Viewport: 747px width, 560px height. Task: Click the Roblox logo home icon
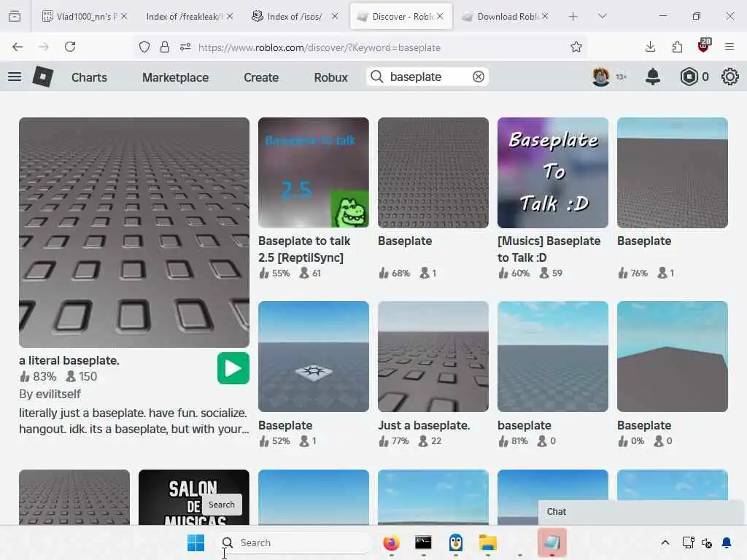pyautogui.click(x=42, y=77)
